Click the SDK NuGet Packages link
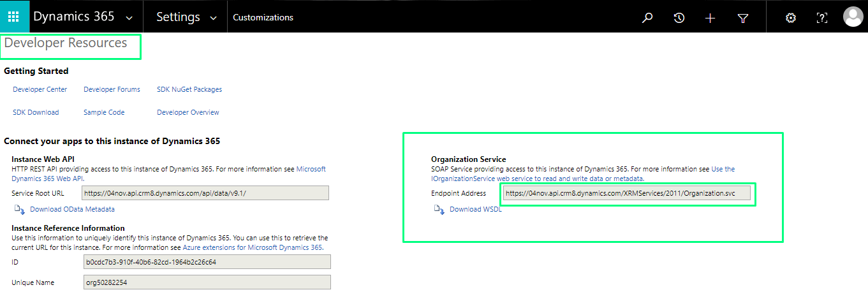This screenshot has height=299, width=868. pyautogui.click(x=189, y=89)
